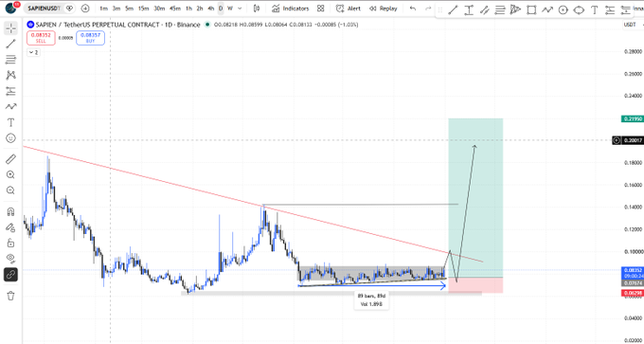The width and height of the screenshot is (644, 344).
Task: Click the diamond icon beside the SAPIENUSDT symbol
Action: [x=70, y=9]
